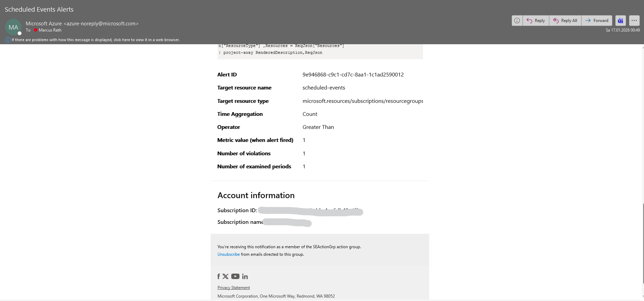Open the LinkedIn icon in the footer
The width and height of the screenshot is (644, 301).
pyautogui.click(x=245, y=276)
